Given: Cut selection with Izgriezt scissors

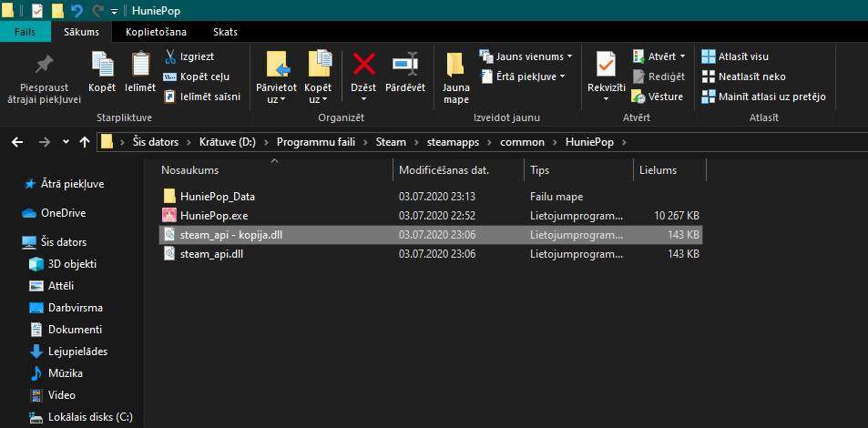Looking at the screenshot, I should coord(189,56).
